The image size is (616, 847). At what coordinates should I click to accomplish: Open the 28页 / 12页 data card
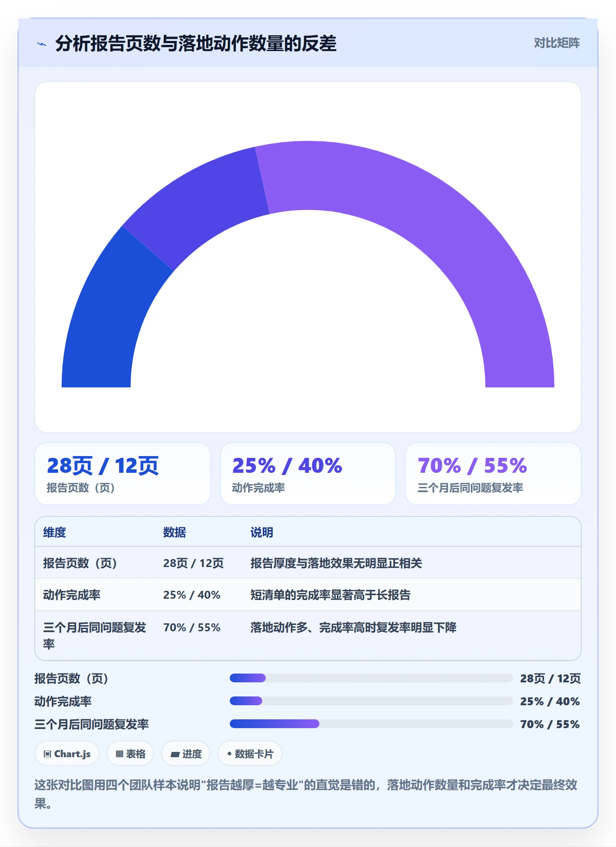[123, 474]
